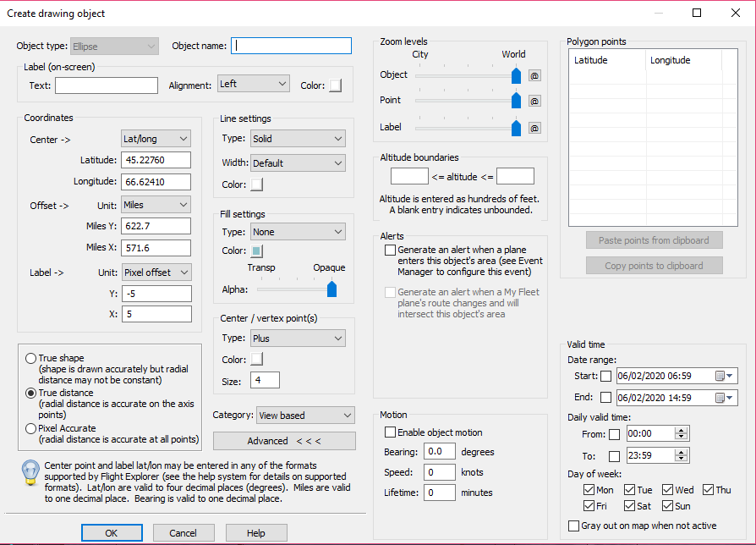The image size is (756, 545).
Task: Uncheck Fri day of week
Action: pyautogui.click(x=589, y=506)
